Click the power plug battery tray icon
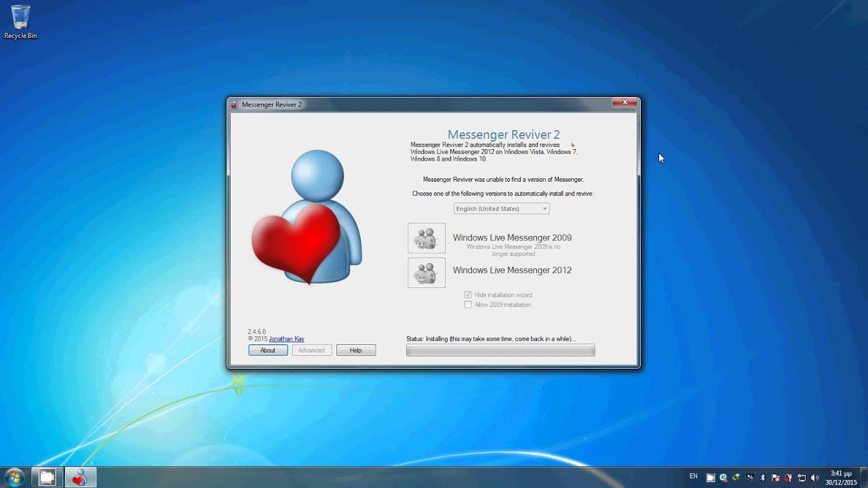Screen dimensions: 868x488 click(788, 477)
